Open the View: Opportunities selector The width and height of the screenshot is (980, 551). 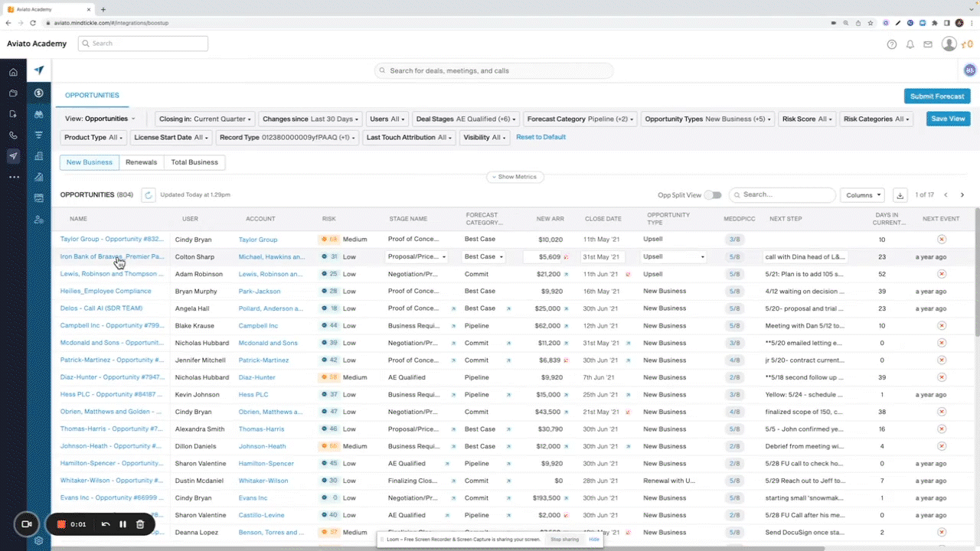(x=100, y=119)
